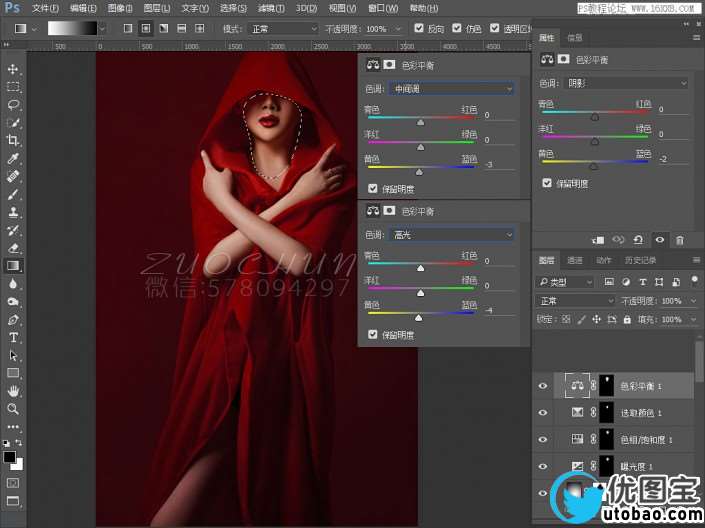Open the layer fill 100% dropdown

pyautogui.click(x=694, y=319)
